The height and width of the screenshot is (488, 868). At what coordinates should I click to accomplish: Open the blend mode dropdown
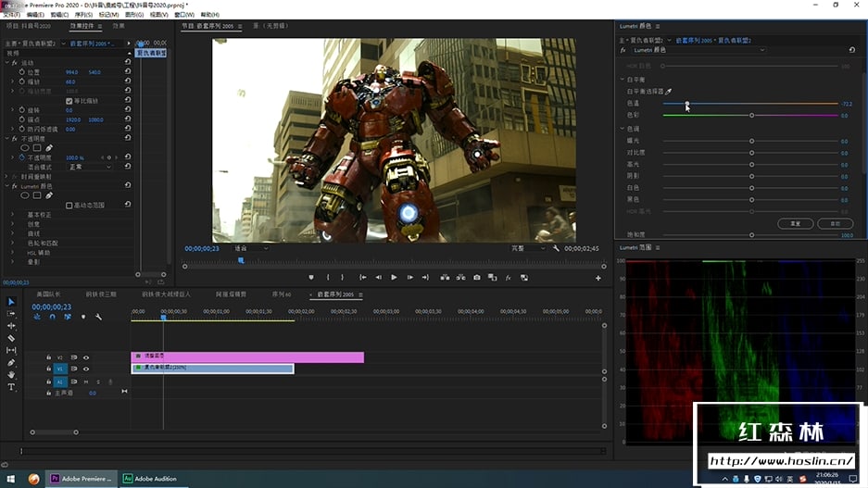[x=89, y=167]
